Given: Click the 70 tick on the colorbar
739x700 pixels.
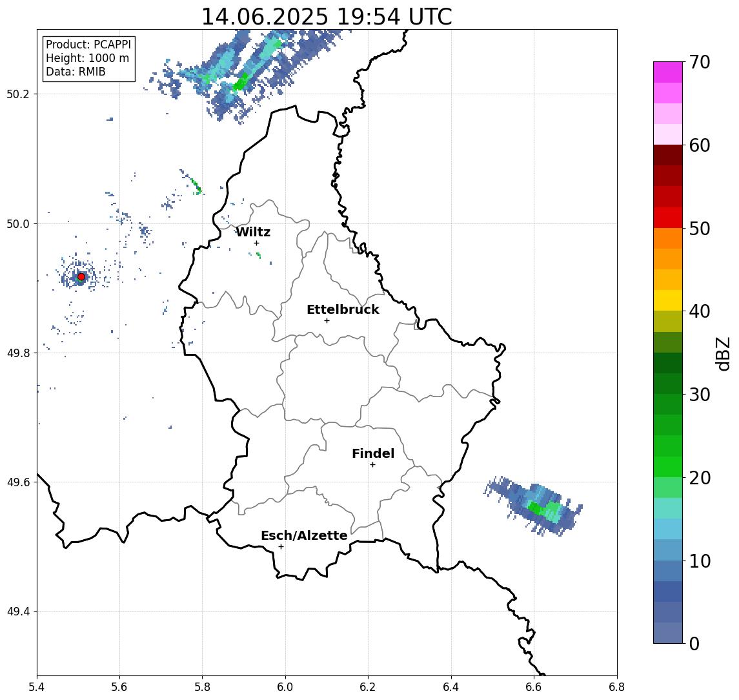Looking at the screenshot, I should point(700,62).
